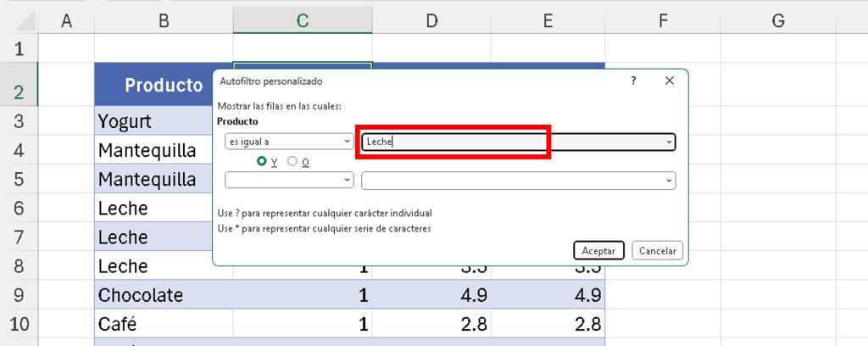
Task: Click inside the Leche text field
Action: coord(509,142)
